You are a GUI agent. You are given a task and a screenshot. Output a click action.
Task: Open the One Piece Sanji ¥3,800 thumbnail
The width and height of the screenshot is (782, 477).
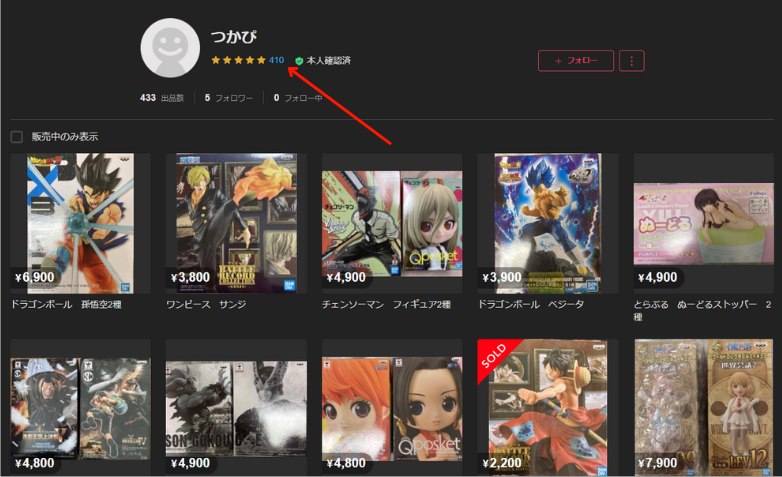point(236,224)
